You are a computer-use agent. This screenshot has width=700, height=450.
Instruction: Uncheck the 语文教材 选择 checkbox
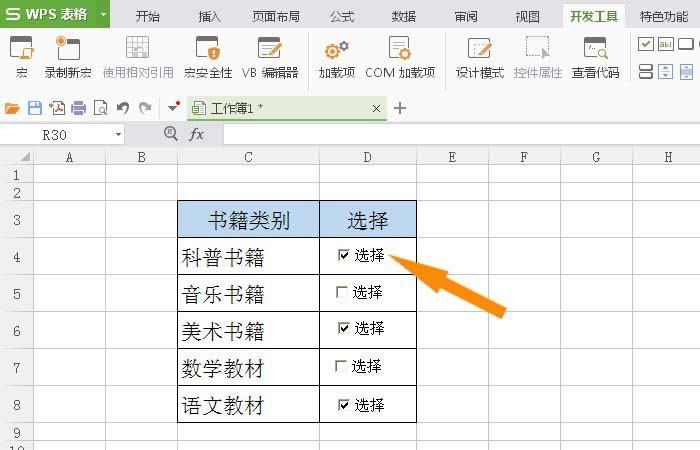coord(344,405)
